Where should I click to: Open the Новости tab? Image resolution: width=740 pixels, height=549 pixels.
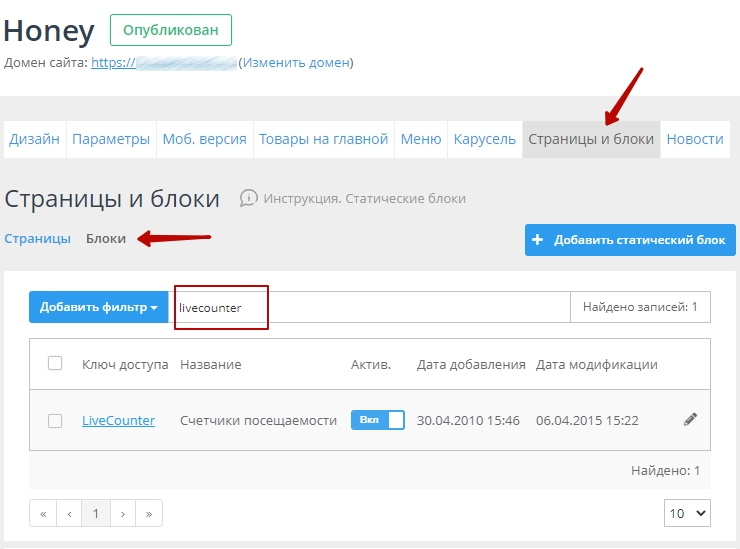click(x=694, y=139)
